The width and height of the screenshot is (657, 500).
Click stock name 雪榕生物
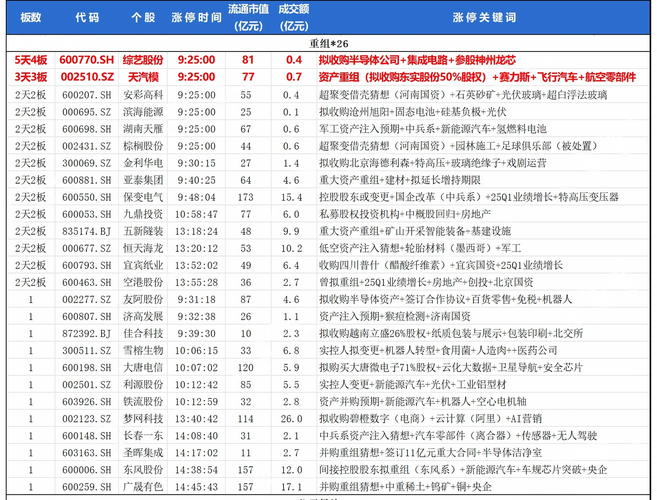pyautogui.click(x=143, y=350)
